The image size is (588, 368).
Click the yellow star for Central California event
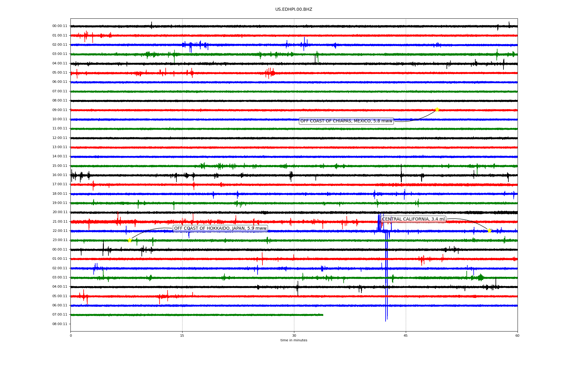[x=489, y=231]
